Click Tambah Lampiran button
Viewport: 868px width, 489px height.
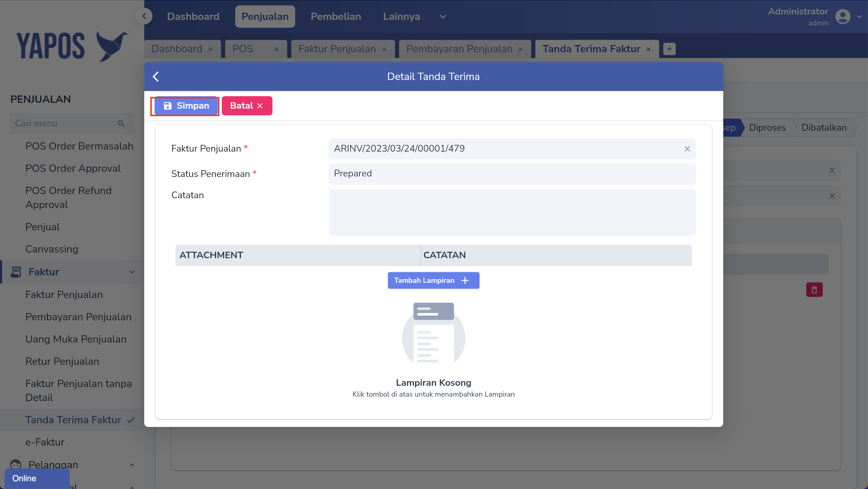coord(433,280)
